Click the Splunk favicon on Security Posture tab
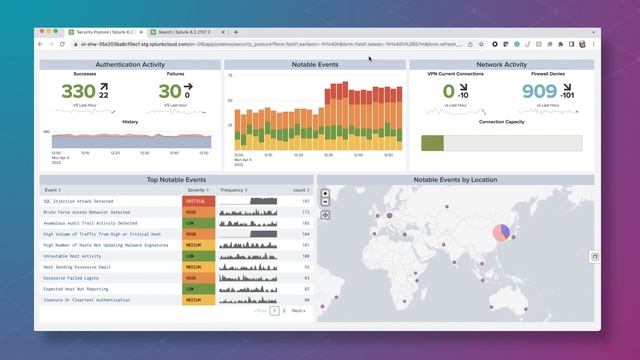The height and width of the screenshot is (360, 640). coord(71,32)
